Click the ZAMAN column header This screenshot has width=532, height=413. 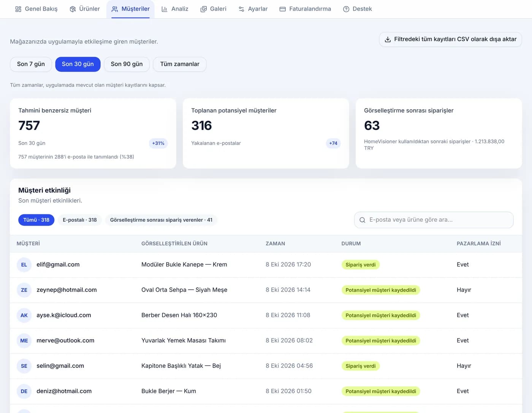tap(275, 244)
